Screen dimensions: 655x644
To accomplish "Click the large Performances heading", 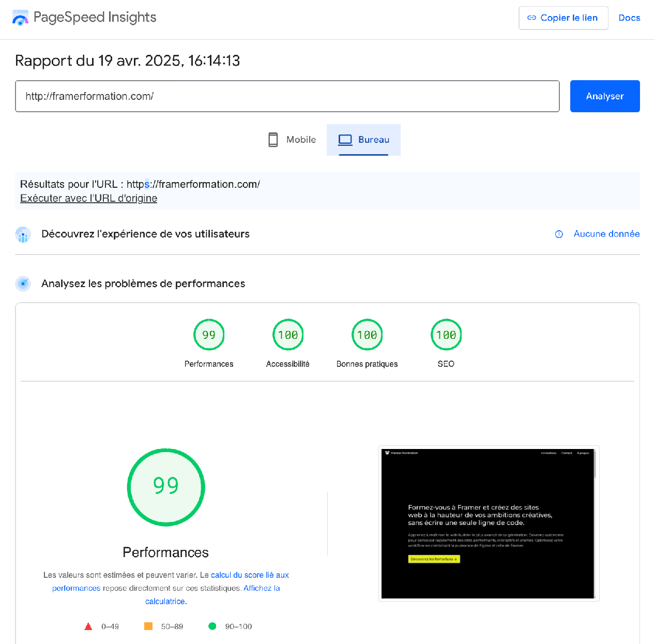I will pyautogui.click(x=166, y=552).
